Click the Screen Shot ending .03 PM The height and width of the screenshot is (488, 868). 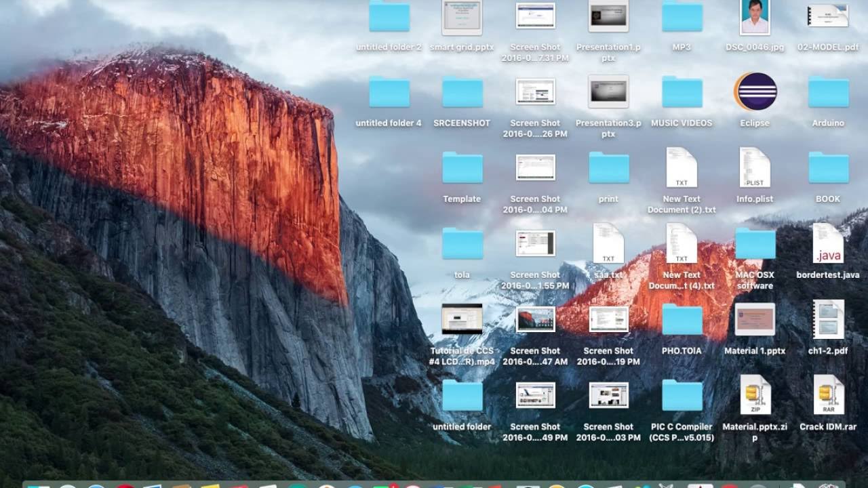pos(609,395)
